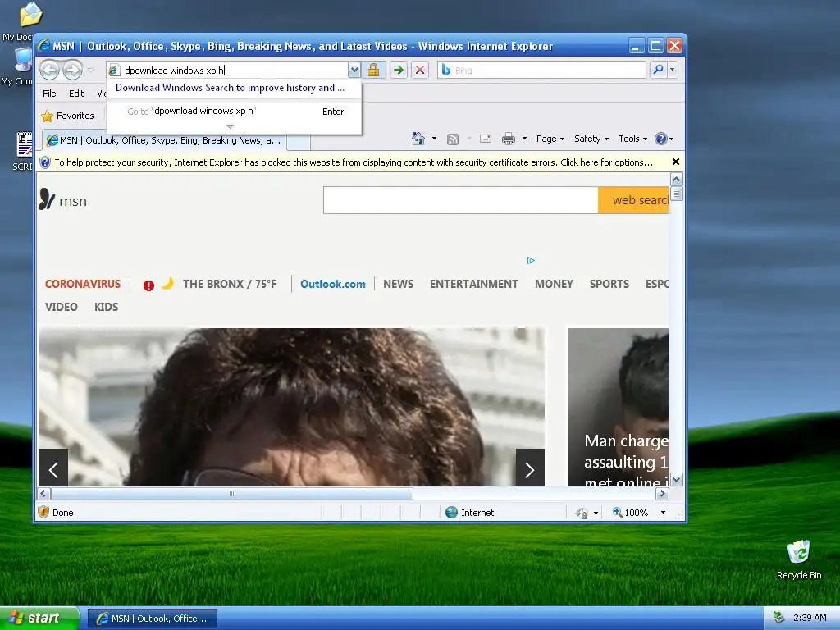This screenshot has width=840, height=630.
Task: Open the Tools menu dropdown
Action: (x=632, y=139)
